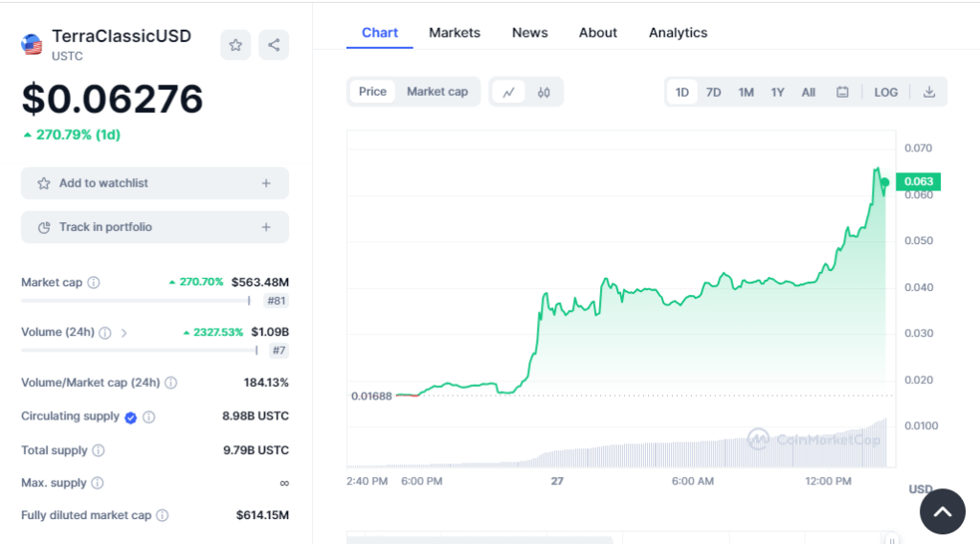This screenshot has height=544, width=980.
Task: Click the $1.09B volume value
Action: (x=270, y=332)
